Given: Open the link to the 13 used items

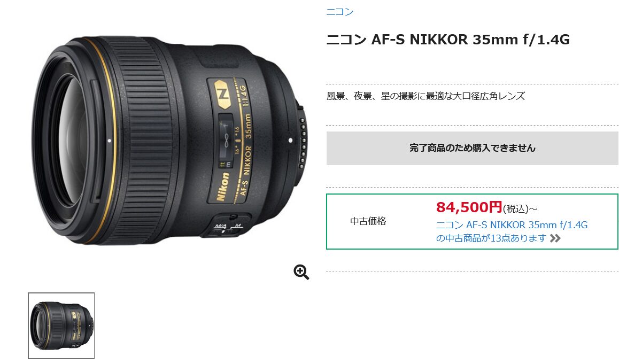Looking at the screenshot, I should [x=512, y=231].
